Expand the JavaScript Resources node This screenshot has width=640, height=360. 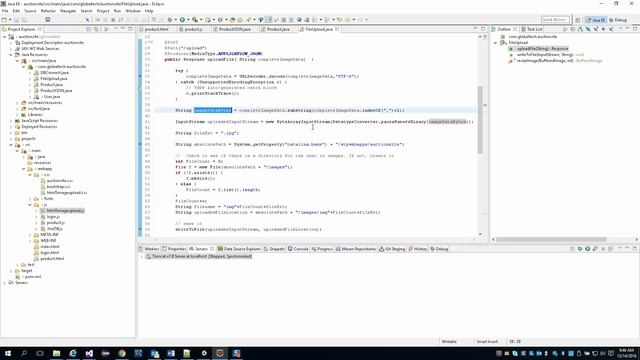click(x=11, y=121)
